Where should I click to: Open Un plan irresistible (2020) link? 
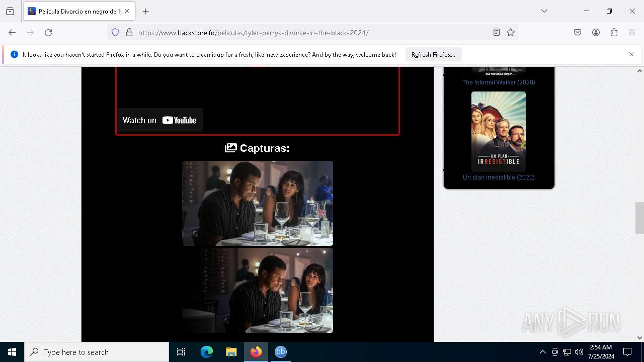pos(499,177)
